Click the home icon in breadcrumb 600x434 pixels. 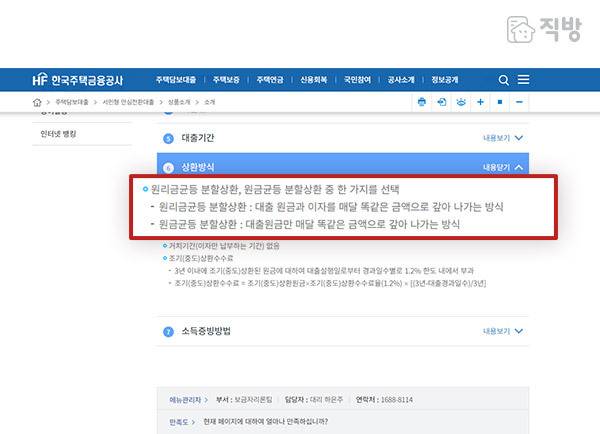37,102
